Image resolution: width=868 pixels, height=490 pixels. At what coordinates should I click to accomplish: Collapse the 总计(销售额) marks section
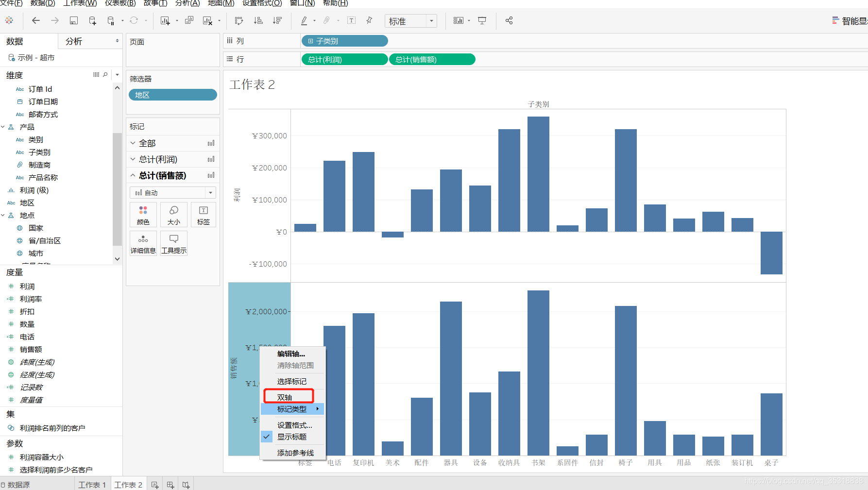tap(133, 175)
